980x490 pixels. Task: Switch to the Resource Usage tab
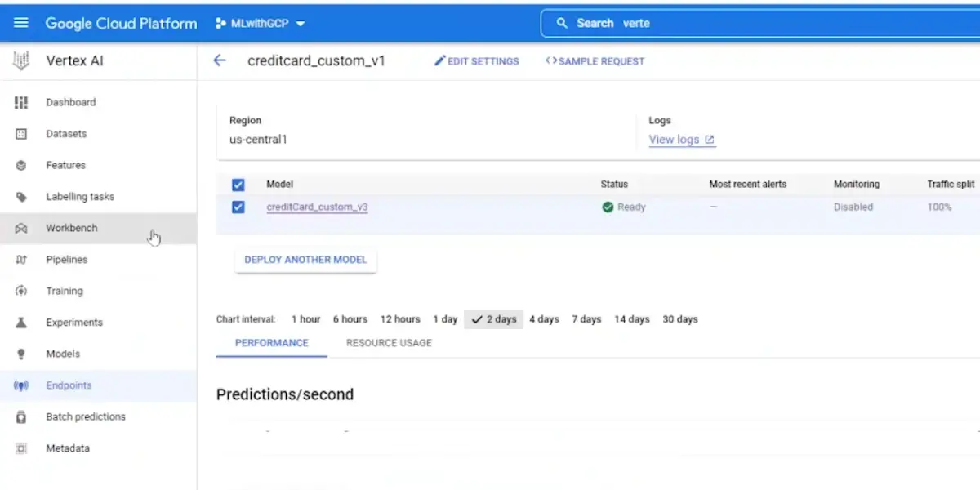(389, 343)
